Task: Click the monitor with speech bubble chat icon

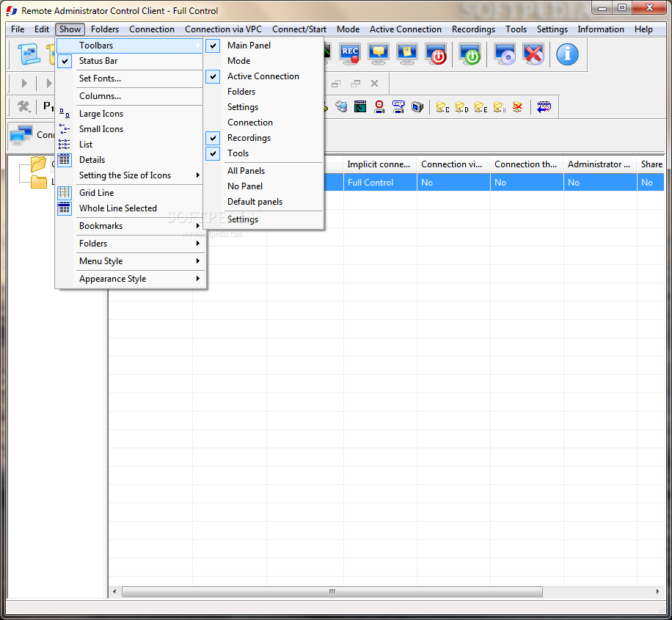Action: [x=379, y=54]
